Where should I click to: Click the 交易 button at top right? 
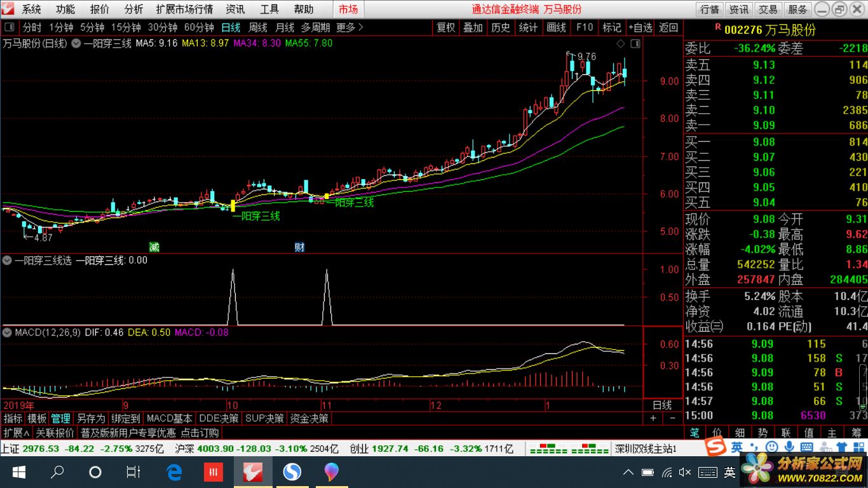pos(768,9)
